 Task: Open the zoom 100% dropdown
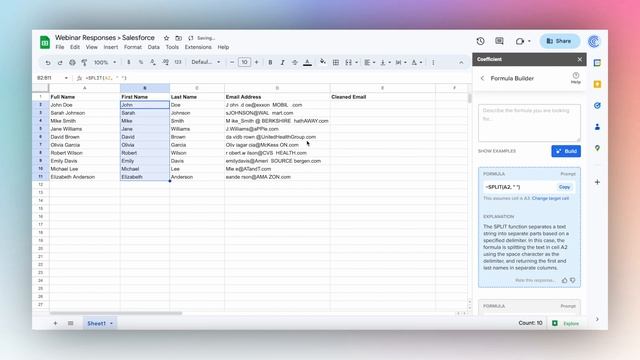click(x=105, y=62)
